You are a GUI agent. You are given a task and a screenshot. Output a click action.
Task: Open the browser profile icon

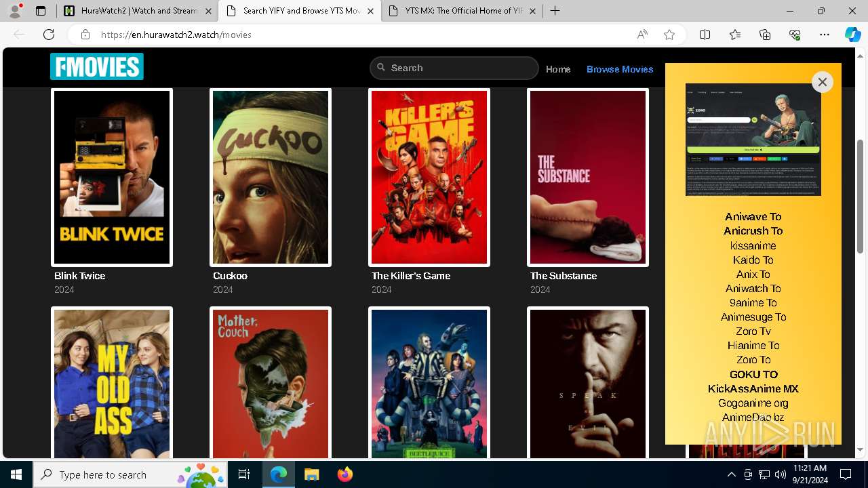(x=15, y=11)
